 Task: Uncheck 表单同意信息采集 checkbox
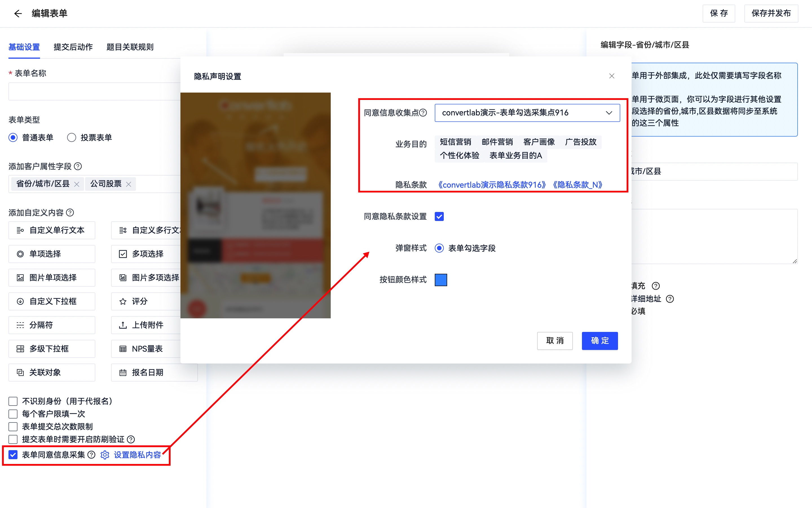pos(13,455)
